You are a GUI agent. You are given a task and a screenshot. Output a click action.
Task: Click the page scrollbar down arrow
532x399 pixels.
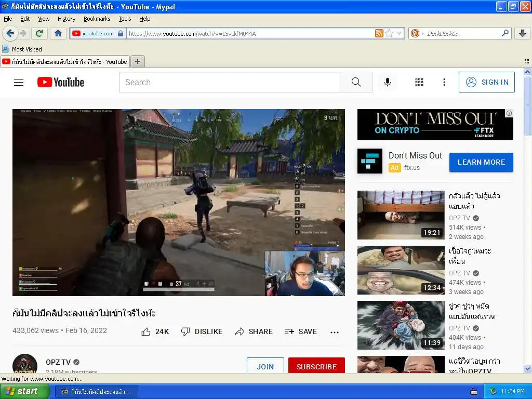(527, 368)
